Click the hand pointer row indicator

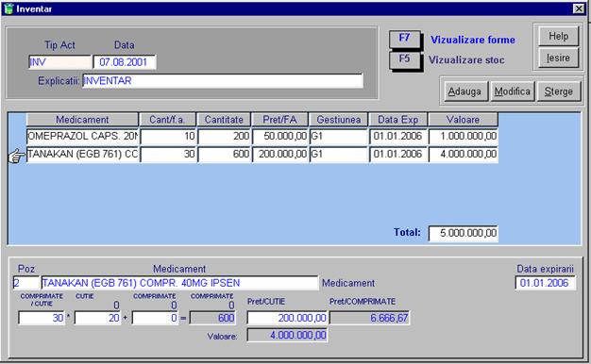coord(16,156)
